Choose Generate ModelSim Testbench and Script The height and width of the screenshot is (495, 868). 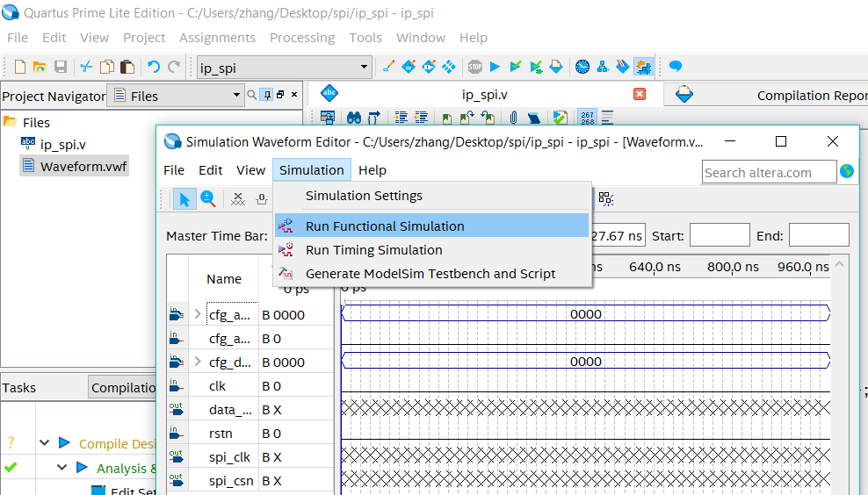click(432, 274)
